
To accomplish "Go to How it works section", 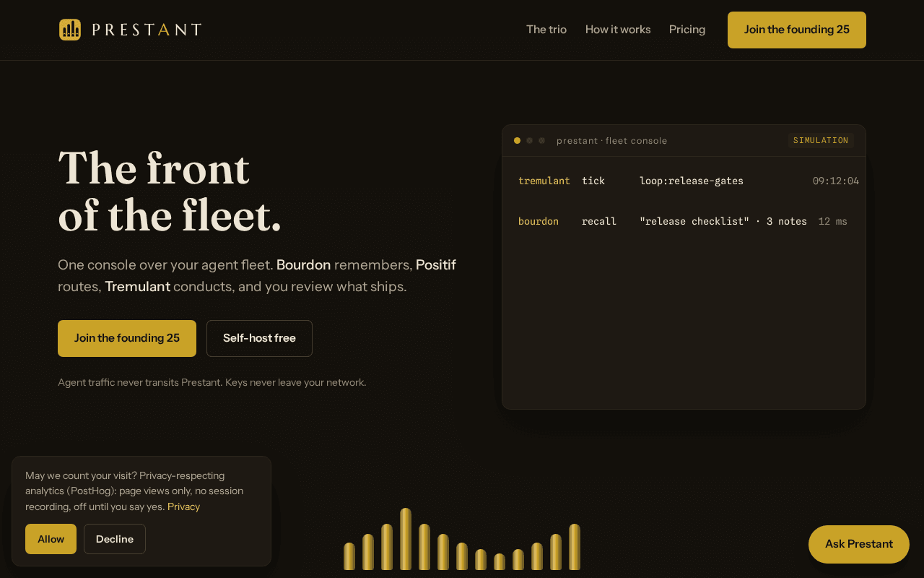I will [x=618, y=30].
